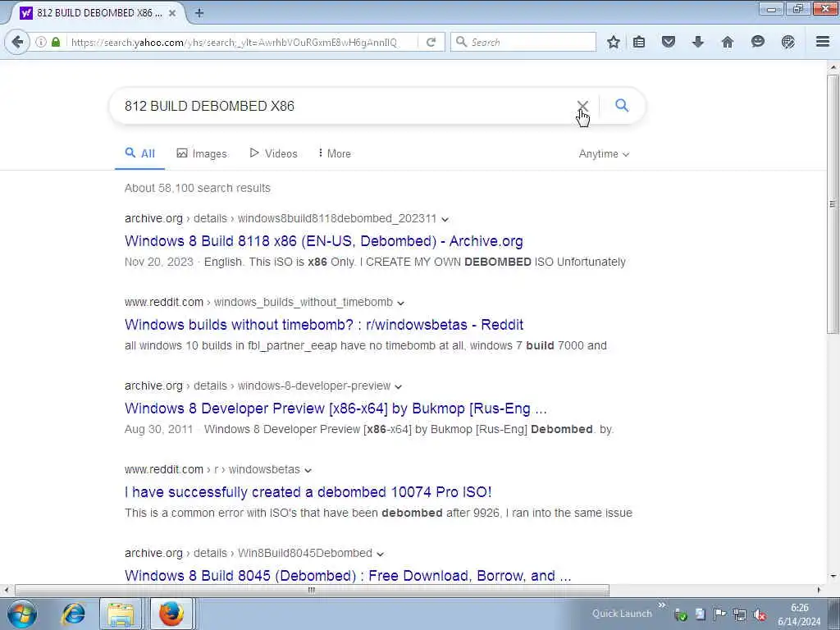Viewport: 840px width, 630px height.
Task: Expand the windows-8-developer-preview result options arrow
Action: pos(398,386)
